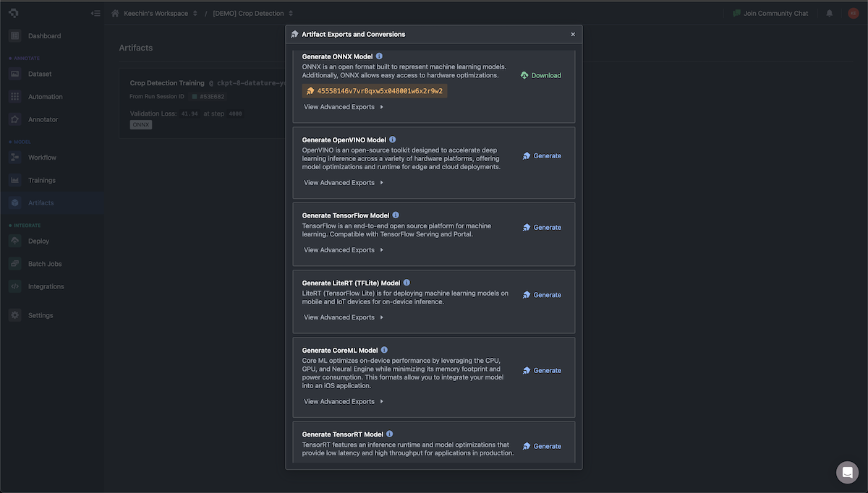Viewport: 868px width, 493px height.
Task: Click the validation loss value 41.94
Action: coord(190,113)
